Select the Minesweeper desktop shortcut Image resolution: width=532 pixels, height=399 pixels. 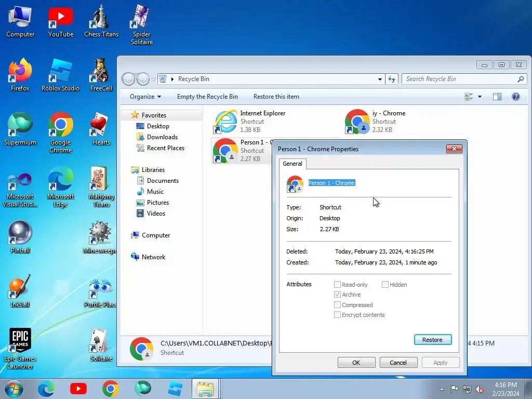pyautogui.click(x=100, y=237)
